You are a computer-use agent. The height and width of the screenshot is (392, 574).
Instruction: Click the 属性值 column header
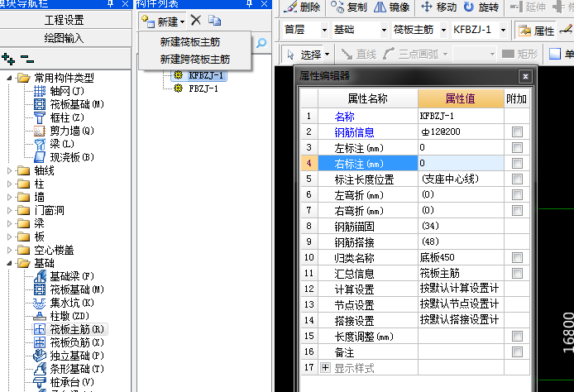coord(461,98)
